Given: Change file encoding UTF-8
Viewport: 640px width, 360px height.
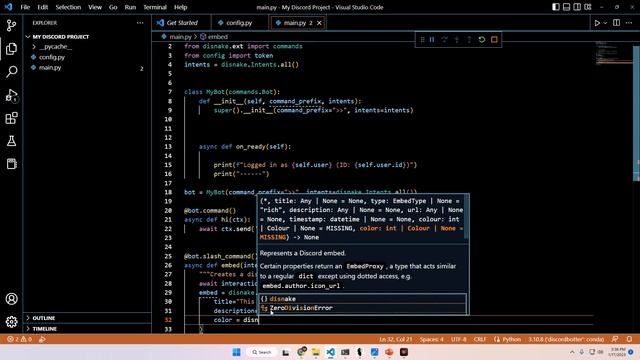Looking at the screenshot, I should point(459,339).
